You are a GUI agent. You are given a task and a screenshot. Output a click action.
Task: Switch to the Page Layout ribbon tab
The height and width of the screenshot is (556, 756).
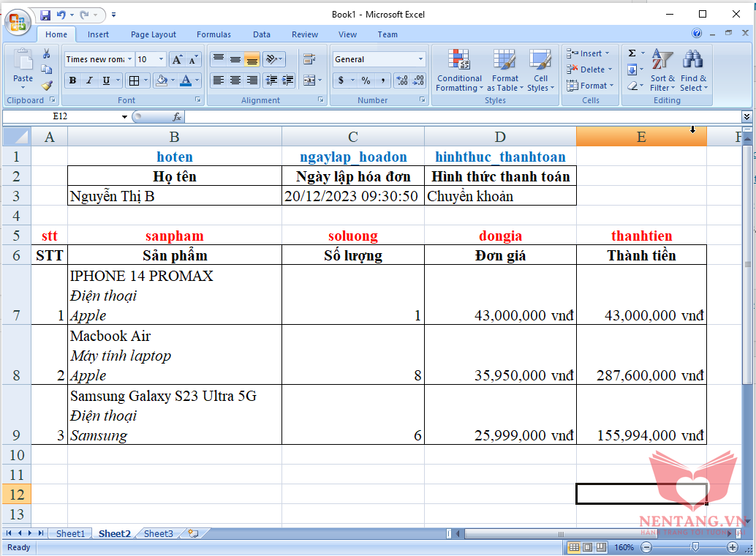pos(153,34)
